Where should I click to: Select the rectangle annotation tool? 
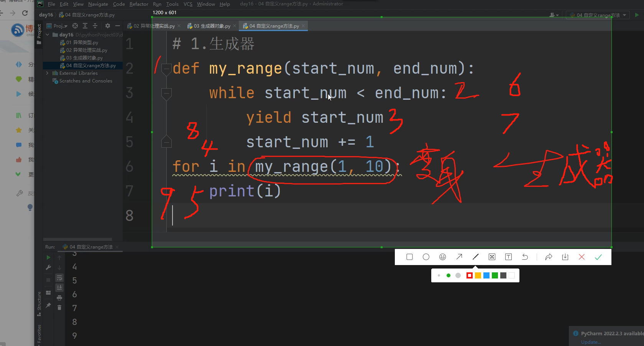coord(409,257)
